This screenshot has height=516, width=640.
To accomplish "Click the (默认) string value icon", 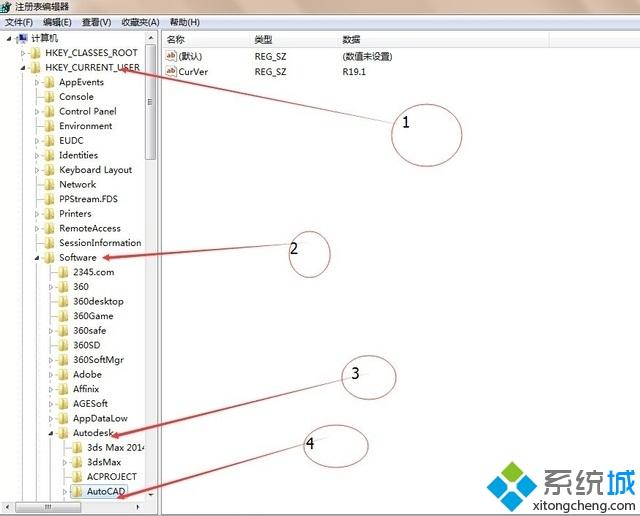I will [171, 56].
